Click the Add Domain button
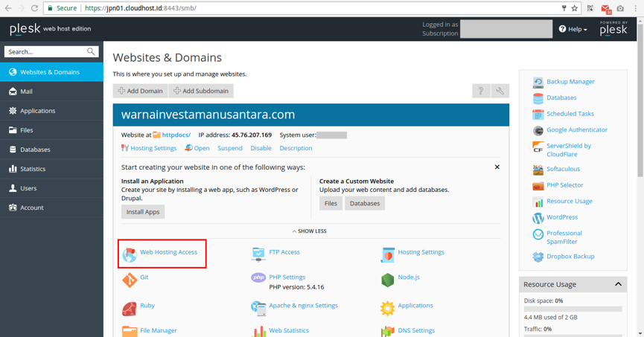Screen dimensions: 644x337 (x=140, y=91)
